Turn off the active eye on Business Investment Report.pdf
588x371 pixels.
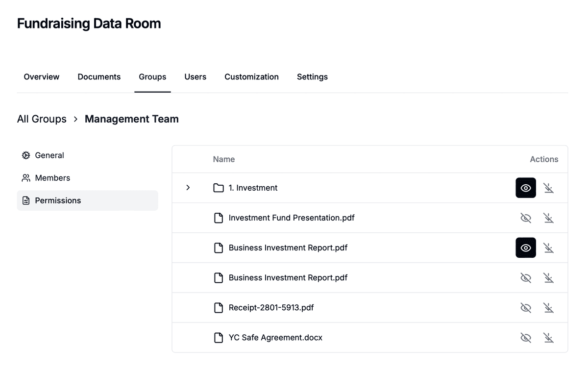click(x=525, y=248)
